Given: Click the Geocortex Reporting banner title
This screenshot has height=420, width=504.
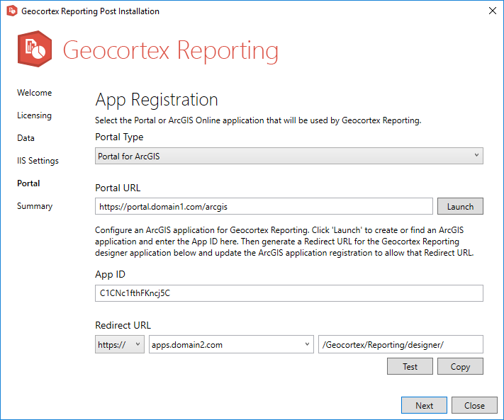Looking at the screenshot, I should [x=170, y=51].
